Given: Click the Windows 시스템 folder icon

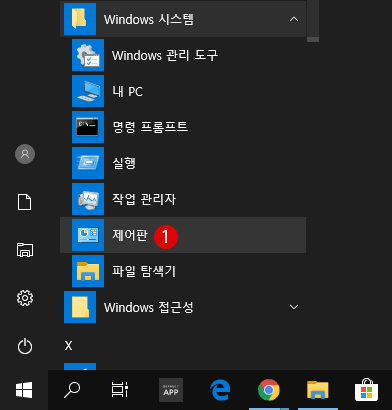Looking at the screenshot, I should [80, 19].
